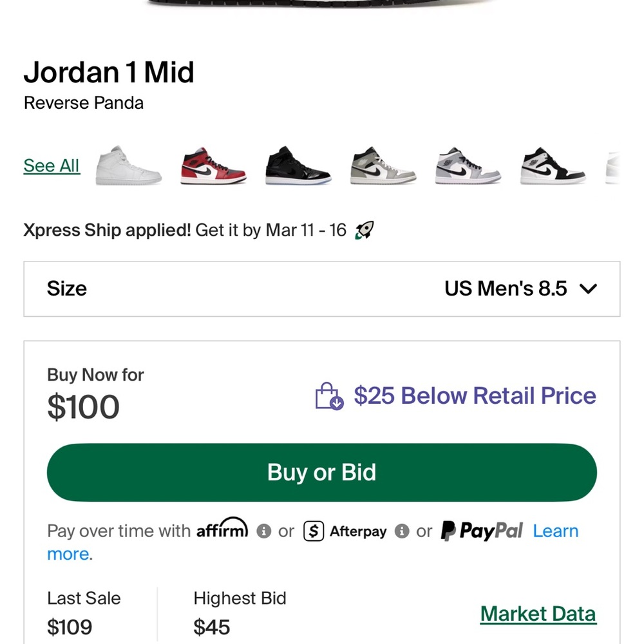Click the info icon next to Afterpay
644x644 pixels.
click(402, 531)
